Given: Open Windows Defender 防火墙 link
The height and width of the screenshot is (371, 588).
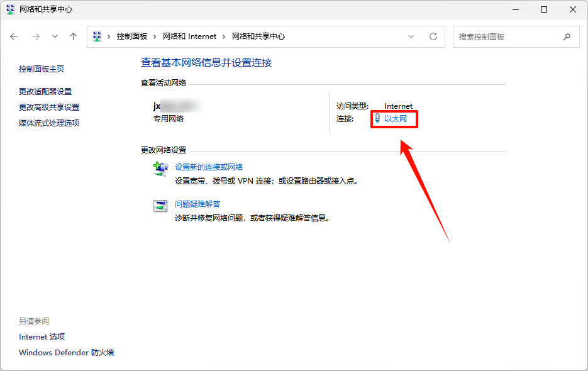Looking at the screenshot, I should pyautogui.click(x=66, y=353).
